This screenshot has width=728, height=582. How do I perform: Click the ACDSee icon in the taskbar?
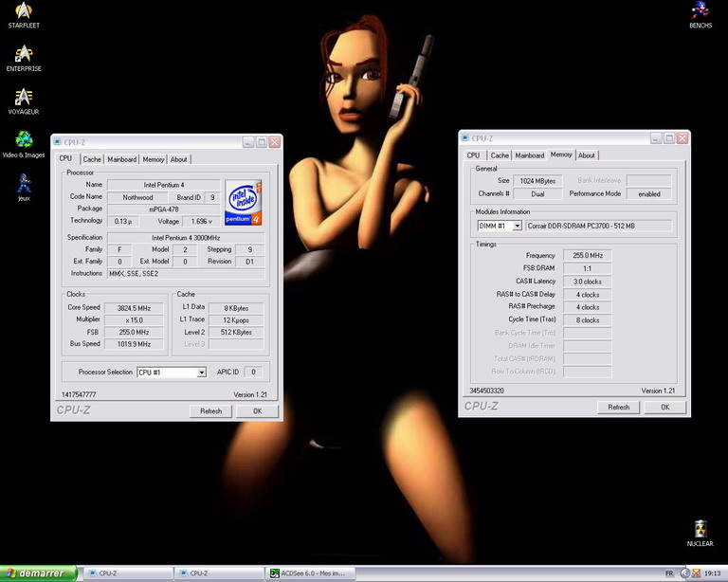pos(275,573)
